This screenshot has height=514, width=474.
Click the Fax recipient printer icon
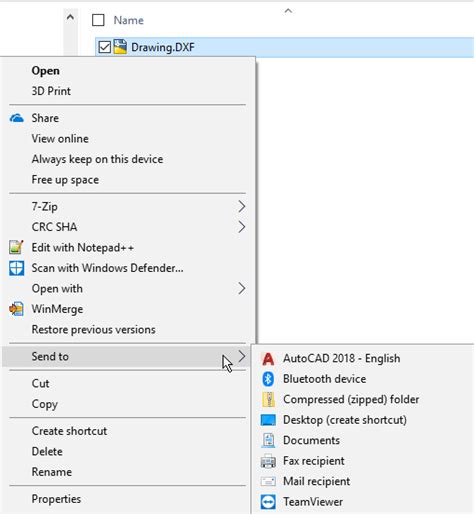click(268, 461)
